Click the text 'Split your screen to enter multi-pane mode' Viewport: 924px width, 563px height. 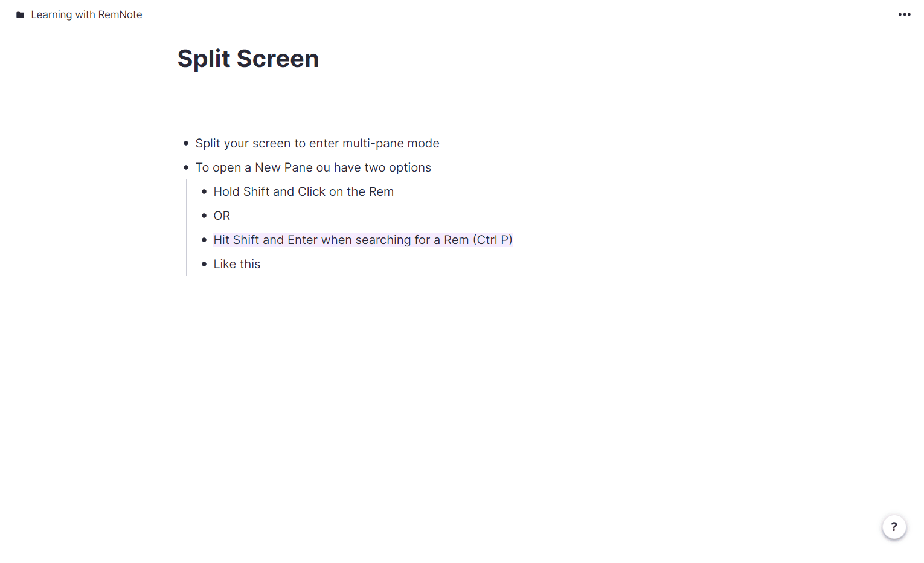coord(317,143)
